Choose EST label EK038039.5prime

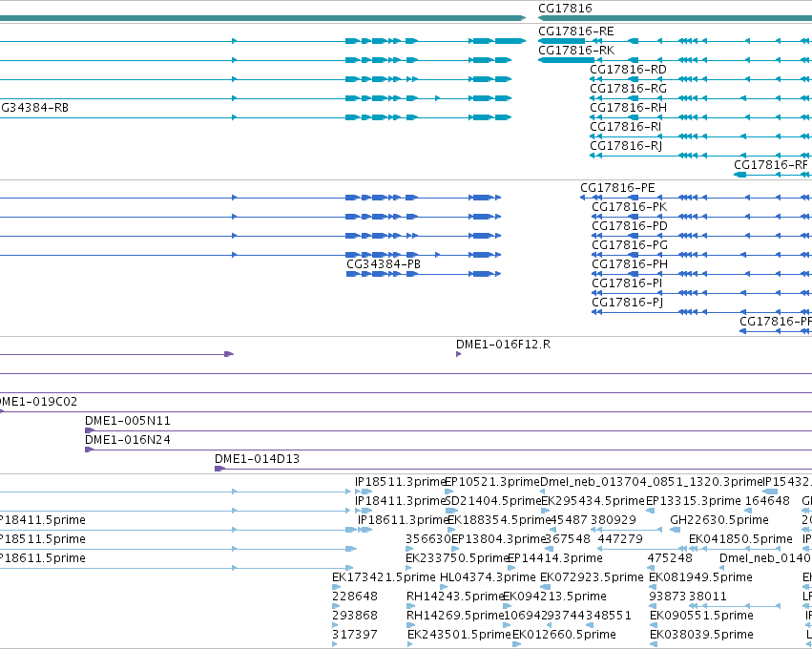pyautogui.click(x=701, y=635)
